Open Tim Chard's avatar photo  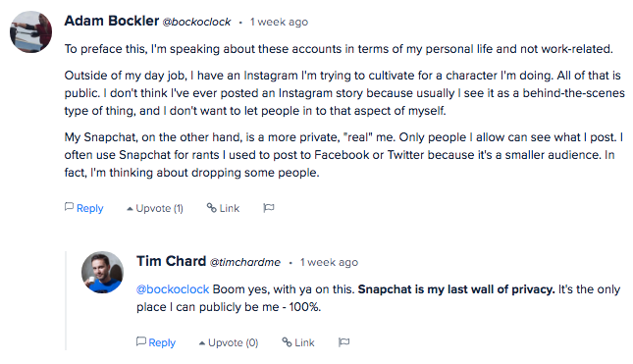point(102,272)
